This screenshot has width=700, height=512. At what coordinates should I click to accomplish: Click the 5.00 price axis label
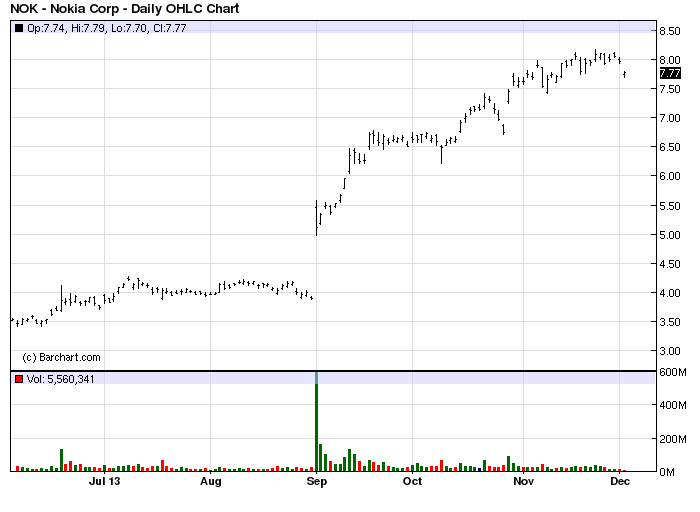click(670, 235)
